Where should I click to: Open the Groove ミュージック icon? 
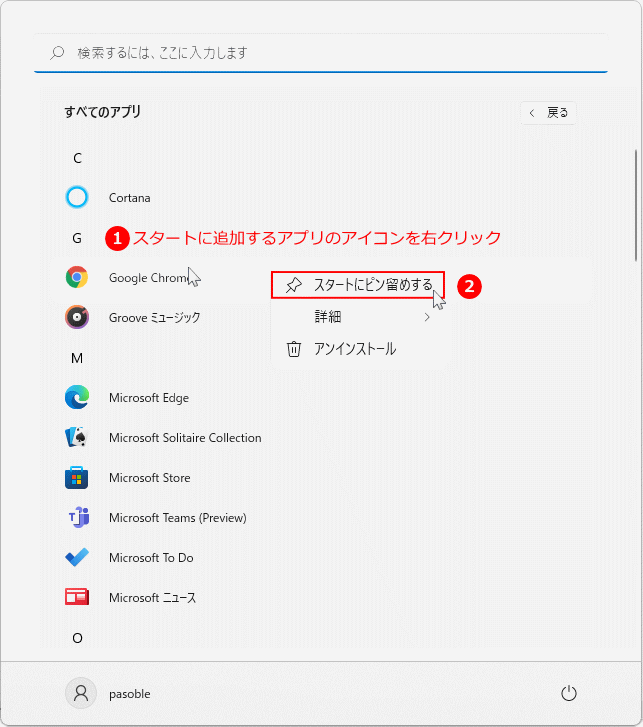pyautogui.click(x=77, y=318)
